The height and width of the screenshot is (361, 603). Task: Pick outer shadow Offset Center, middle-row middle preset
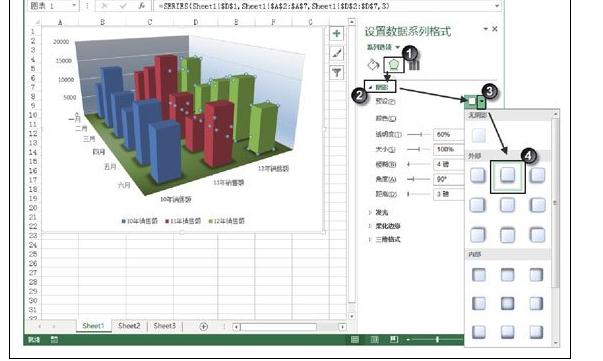(x=508, y=205)
